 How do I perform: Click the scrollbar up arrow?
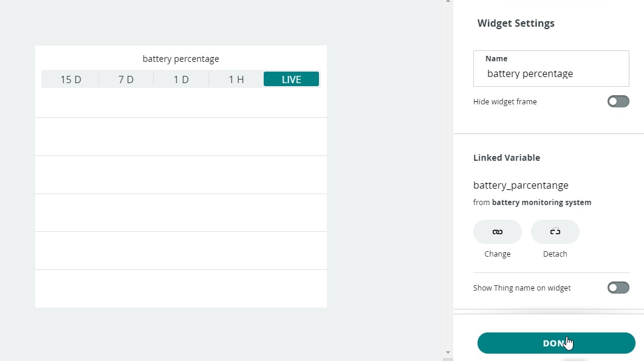pos(448,2)
